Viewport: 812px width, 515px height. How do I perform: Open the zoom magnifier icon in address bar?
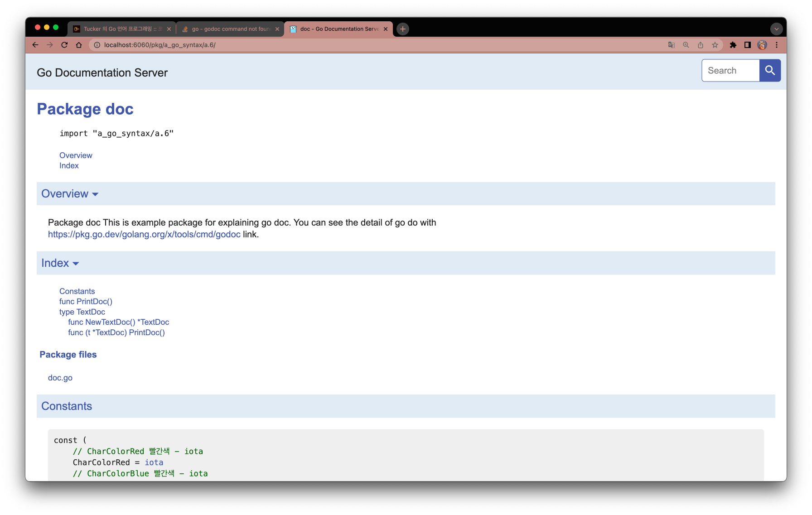point(686,45)
